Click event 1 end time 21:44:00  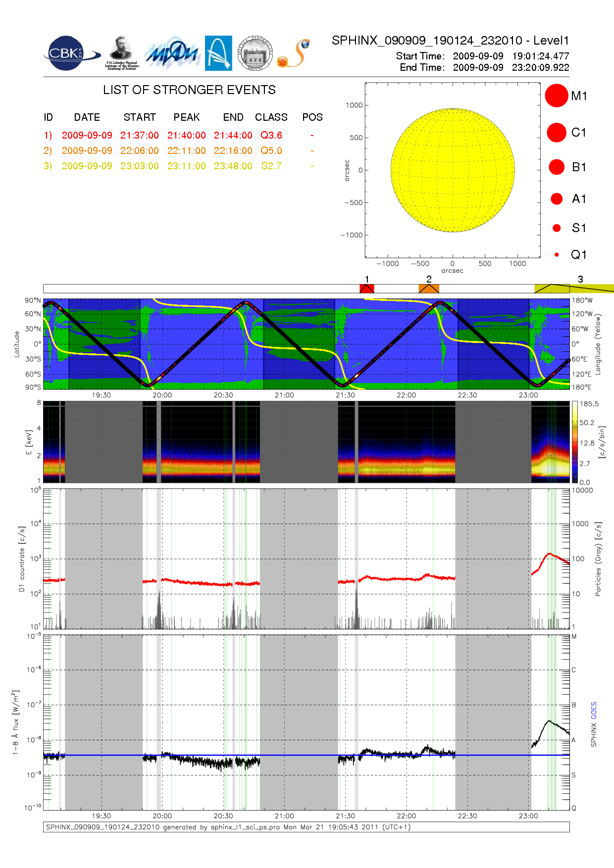(x=233, y=135)
